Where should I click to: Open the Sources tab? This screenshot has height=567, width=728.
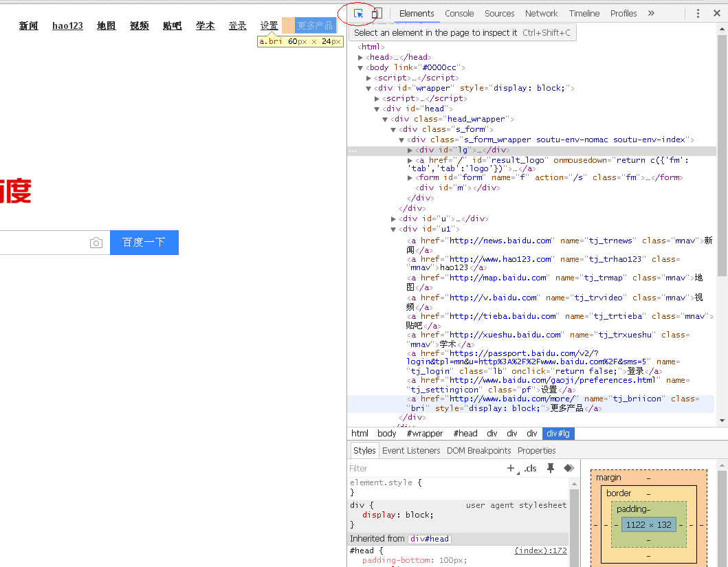tap(500, 14)
